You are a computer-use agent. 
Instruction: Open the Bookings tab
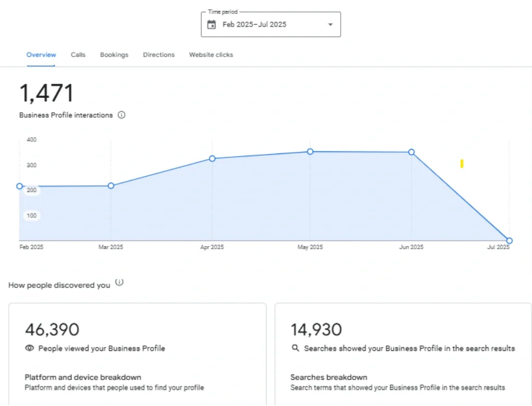pos(114,54)
